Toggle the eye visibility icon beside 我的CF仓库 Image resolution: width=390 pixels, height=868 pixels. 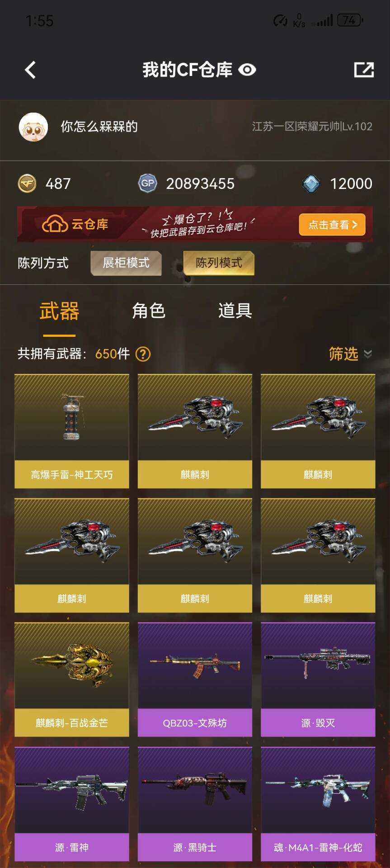pyautogui.click(x=247, y=70)
